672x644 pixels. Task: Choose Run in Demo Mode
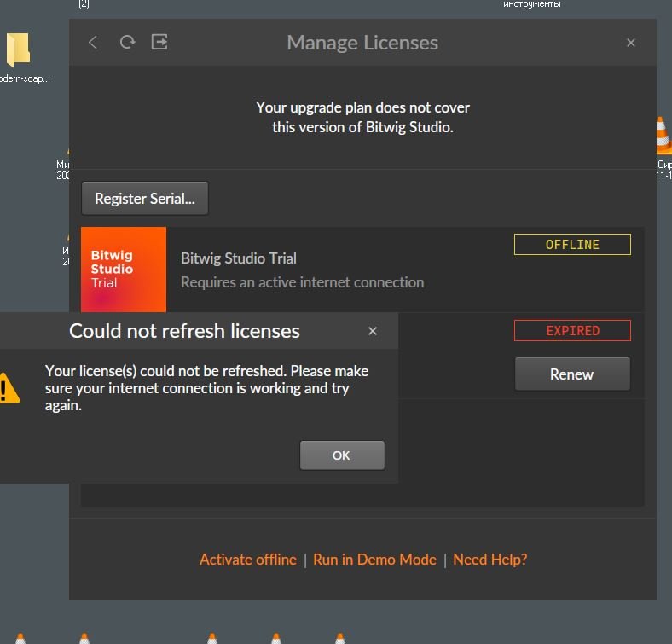[x=374, y=560]
